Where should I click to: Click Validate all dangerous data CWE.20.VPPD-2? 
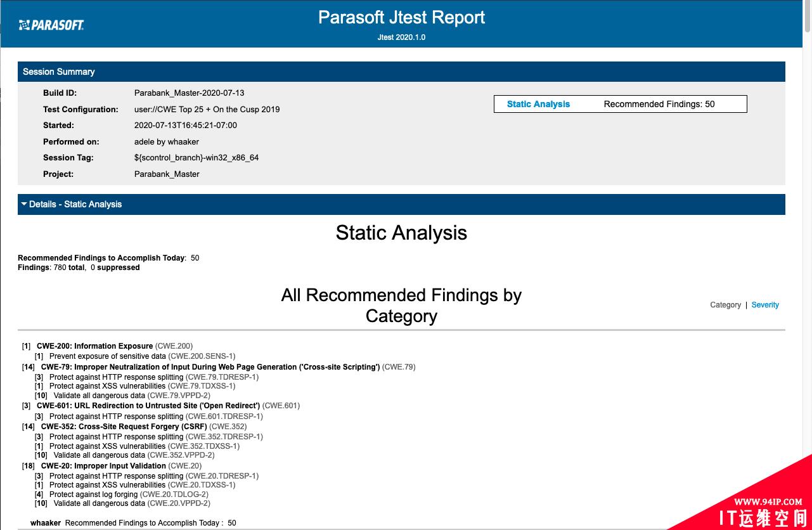pyautogui.click(x=122, y=503)
